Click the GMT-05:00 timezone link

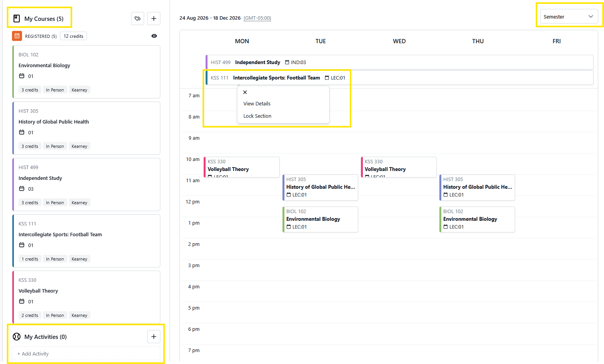pos(257,18)
